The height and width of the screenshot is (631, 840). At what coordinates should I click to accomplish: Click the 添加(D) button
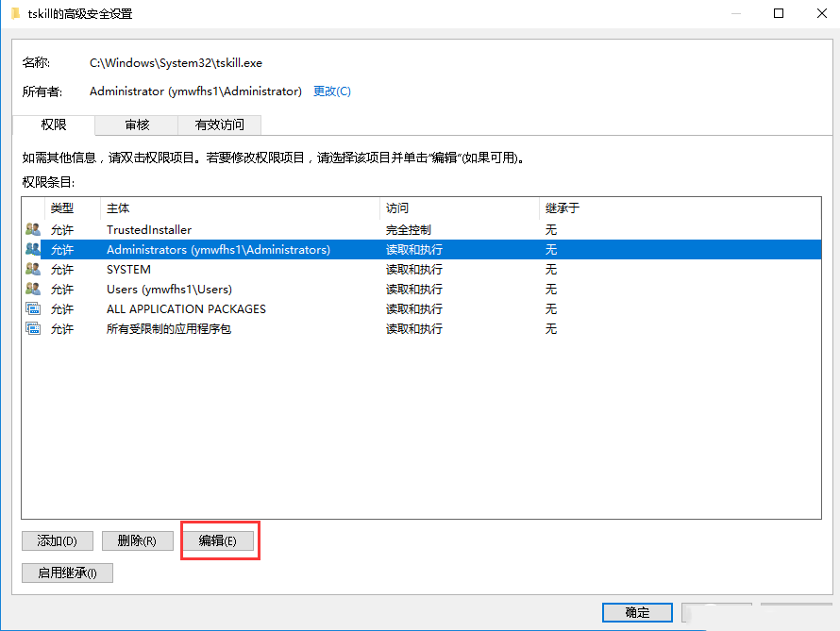tap(58, 540)
